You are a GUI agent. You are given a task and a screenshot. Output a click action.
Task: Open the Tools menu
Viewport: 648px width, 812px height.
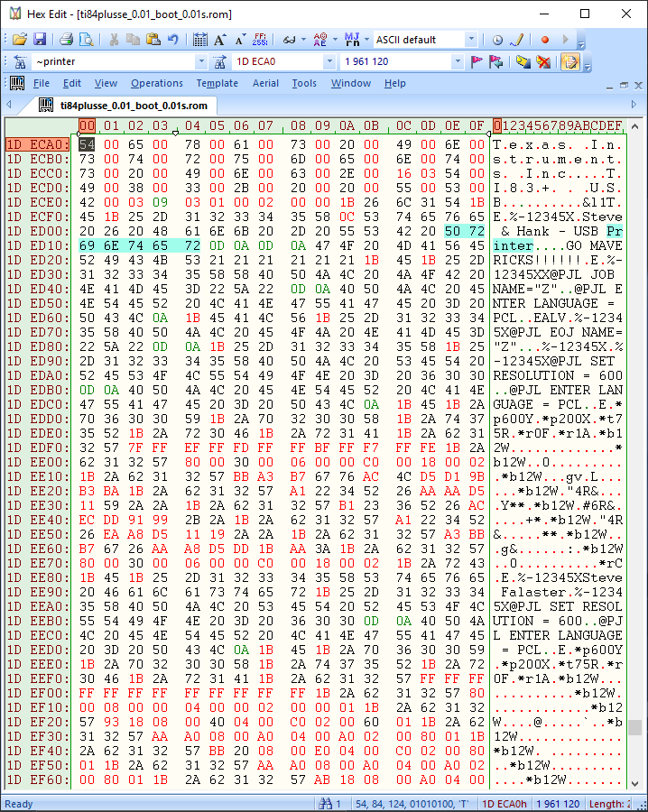304,83
